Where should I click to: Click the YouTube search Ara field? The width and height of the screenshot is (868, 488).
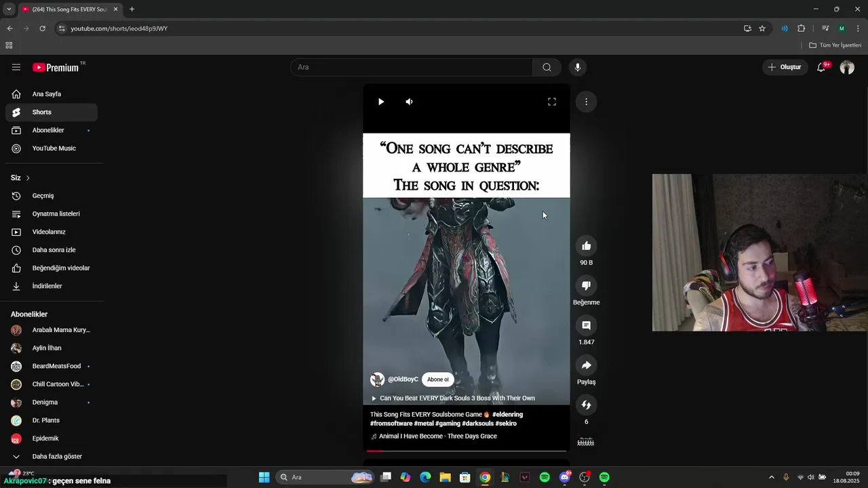[x=412, y=67]
